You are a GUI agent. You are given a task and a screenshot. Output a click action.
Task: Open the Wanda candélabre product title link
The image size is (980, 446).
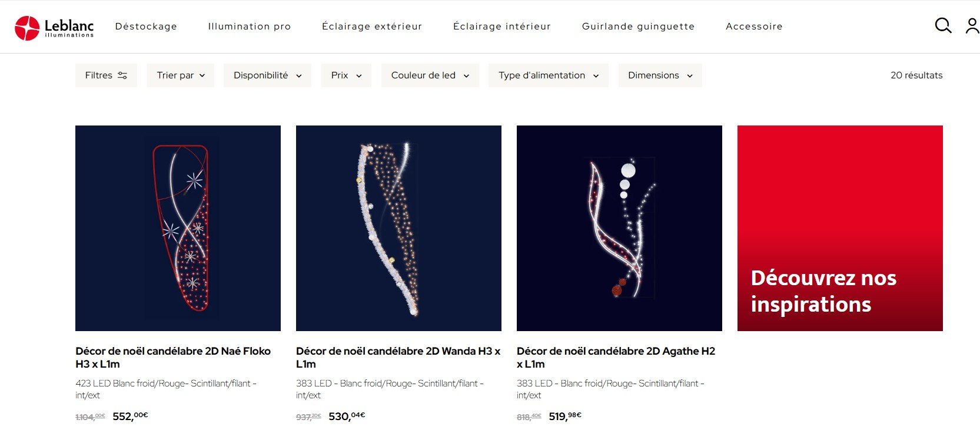(398, 358)
